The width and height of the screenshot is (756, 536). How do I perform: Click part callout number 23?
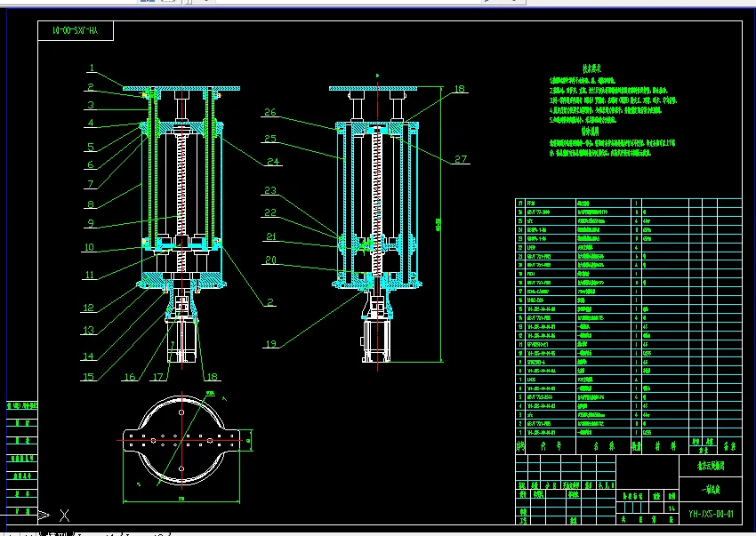point(270,190)
